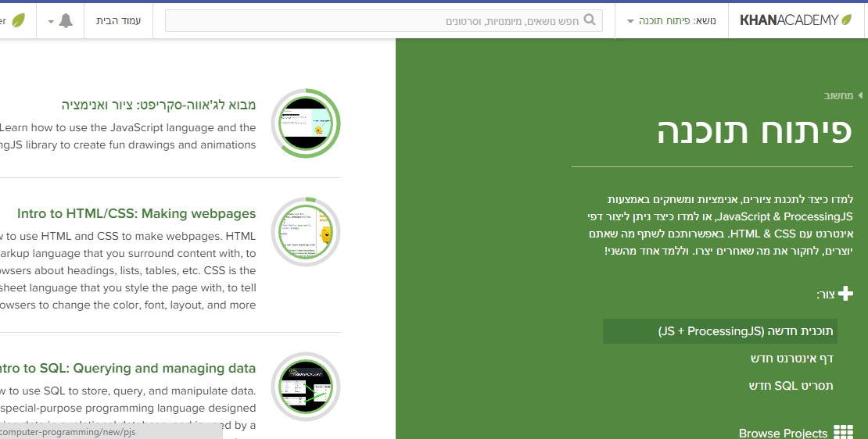Open the Browse Projects link
This screenshot has width=868, height=439.
[x=783, y=433]
